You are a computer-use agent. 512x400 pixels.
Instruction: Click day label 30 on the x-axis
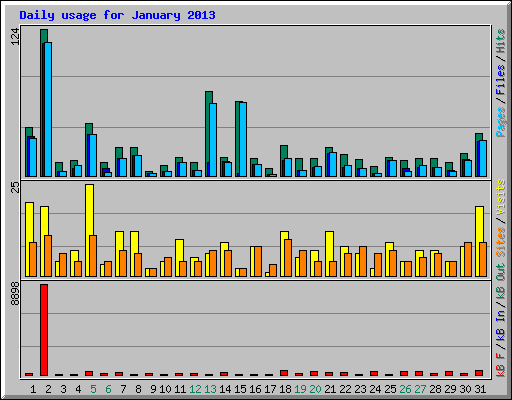[465, 389]
